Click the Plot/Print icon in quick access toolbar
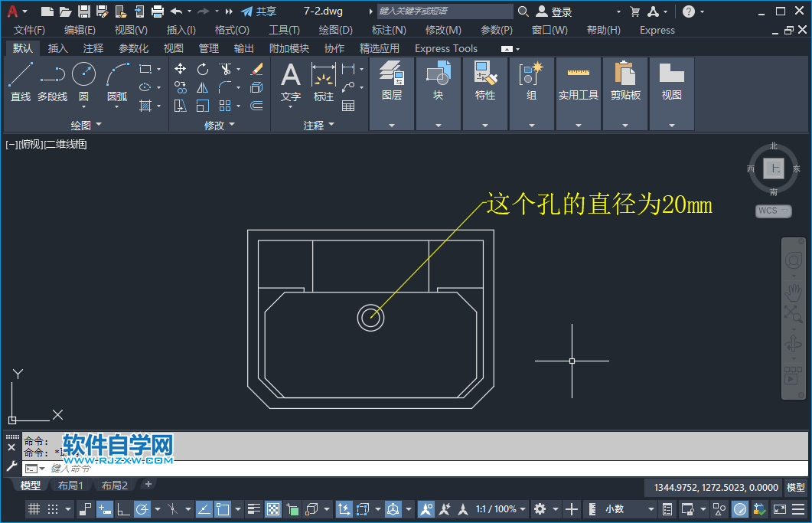812x523 pixels. [x=158, y=11]
